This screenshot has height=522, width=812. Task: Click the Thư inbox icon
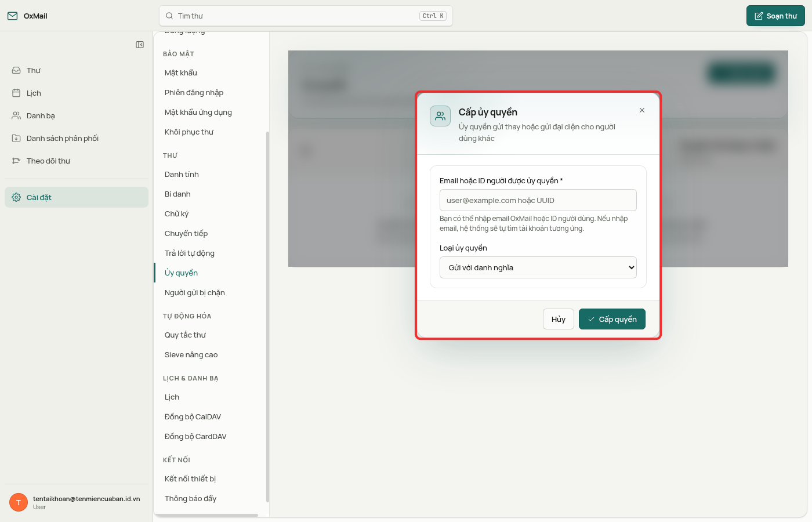(16, 70)
